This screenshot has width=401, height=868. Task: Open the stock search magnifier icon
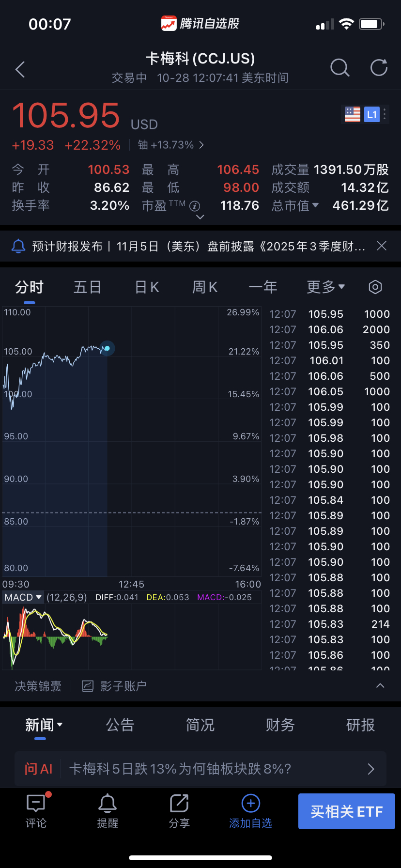[339, 68]
